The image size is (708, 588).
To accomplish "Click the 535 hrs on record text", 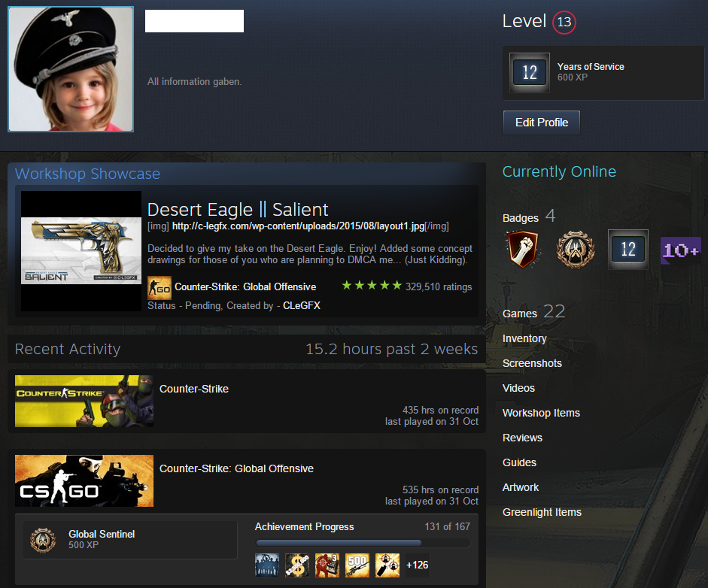I will (x=440, y=489).
